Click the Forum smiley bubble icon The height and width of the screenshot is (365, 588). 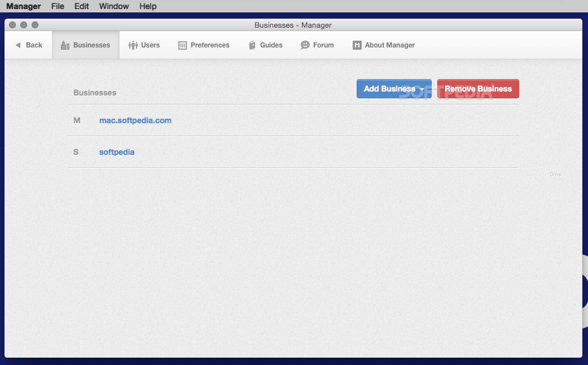coord(305,45)
